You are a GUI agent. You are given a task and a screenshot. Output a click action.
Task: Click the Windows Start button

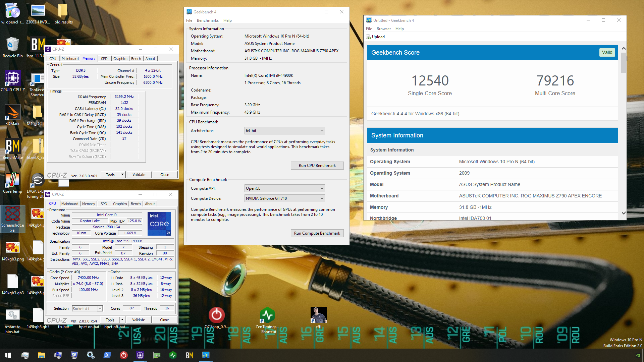click(x=8, y=355)
